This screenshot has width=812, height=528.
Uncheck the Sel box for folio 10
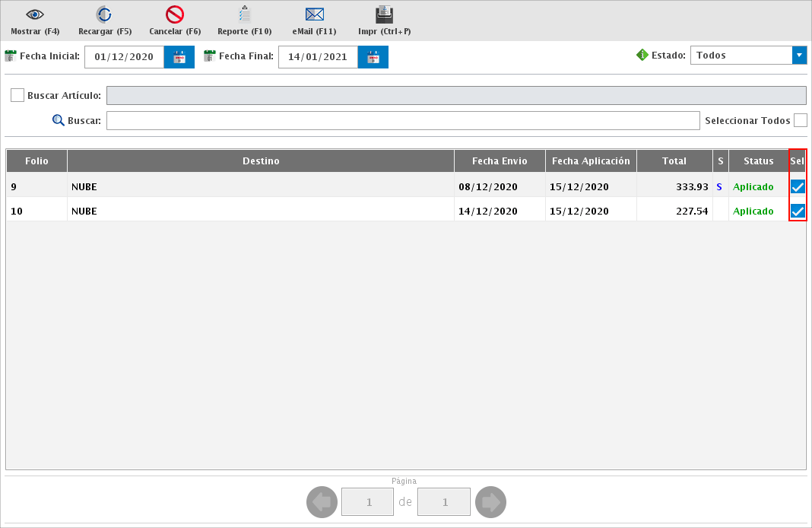pyautogui.click(x=798, y=211)
